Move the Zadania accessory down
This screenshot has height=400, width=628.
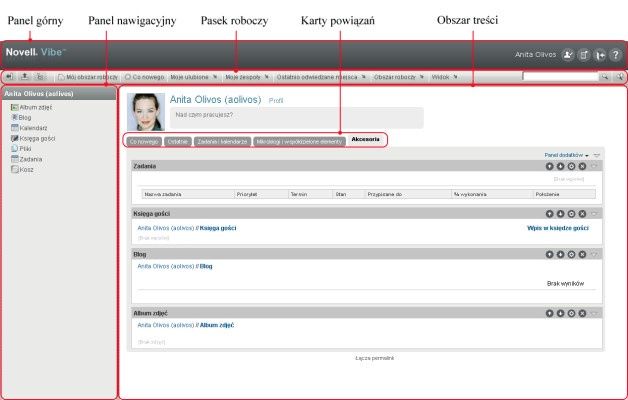point(560,166)
